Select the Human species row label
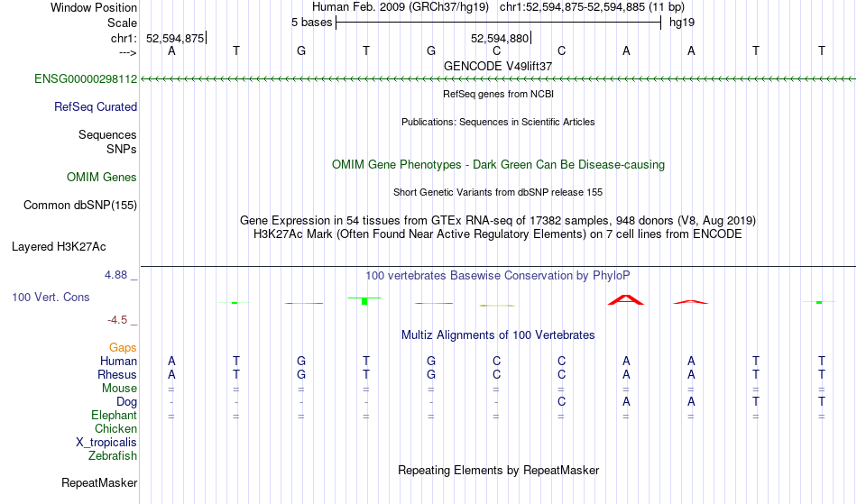This screenshot has width=857, height=504. click(118, 361)
